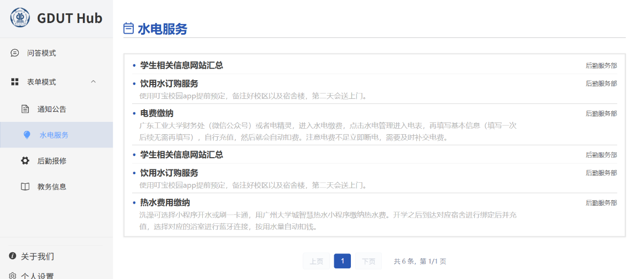The height and width of the screenshot is (279, 644).
Task: Click the 下页 next page button
Action: [x=369, y=261]
